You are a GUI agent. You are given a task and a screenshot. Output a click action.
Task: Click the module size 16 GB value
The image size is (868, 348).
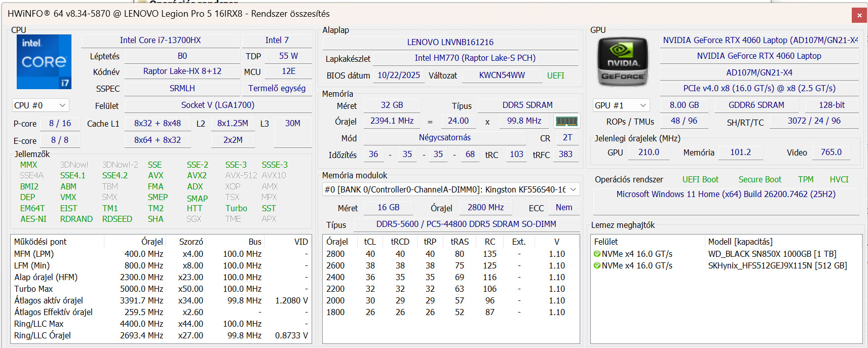[389, 207]
